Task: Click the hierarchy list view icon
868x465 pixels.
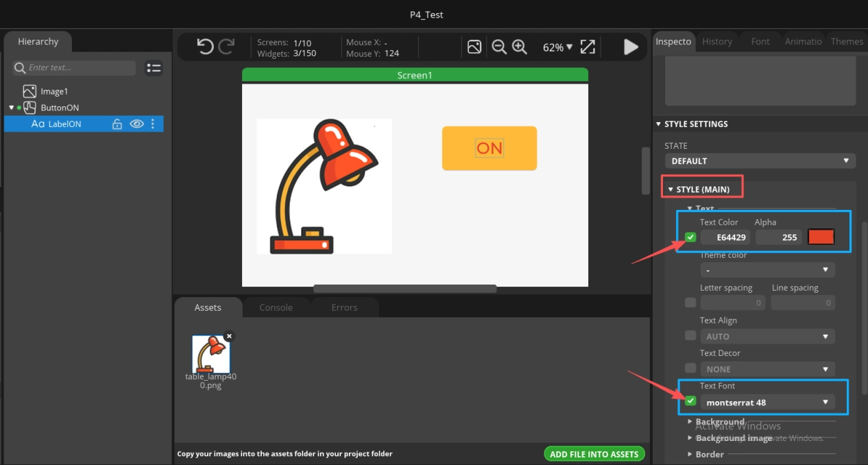Action: coord(154,68)
